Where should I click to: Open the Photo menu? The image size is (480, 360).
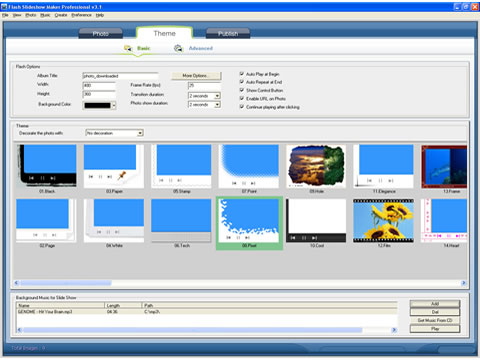point(31,15)
